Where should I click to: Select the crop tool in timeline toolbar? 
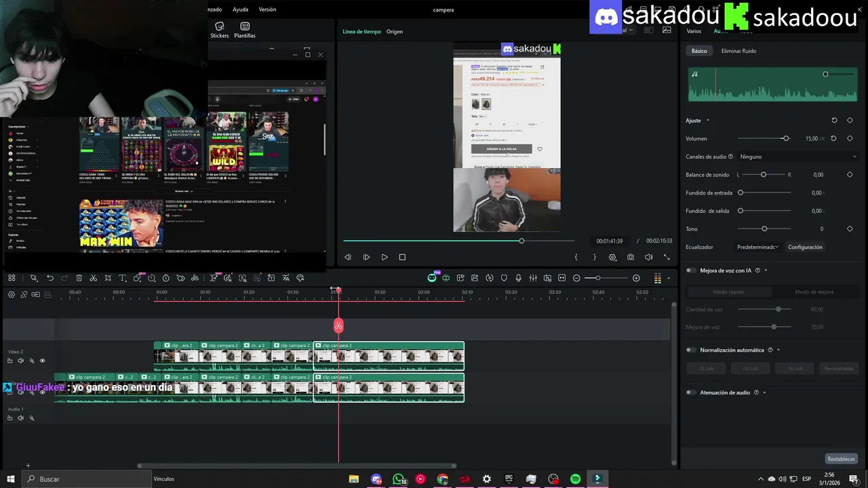click(x=108, y=278)
